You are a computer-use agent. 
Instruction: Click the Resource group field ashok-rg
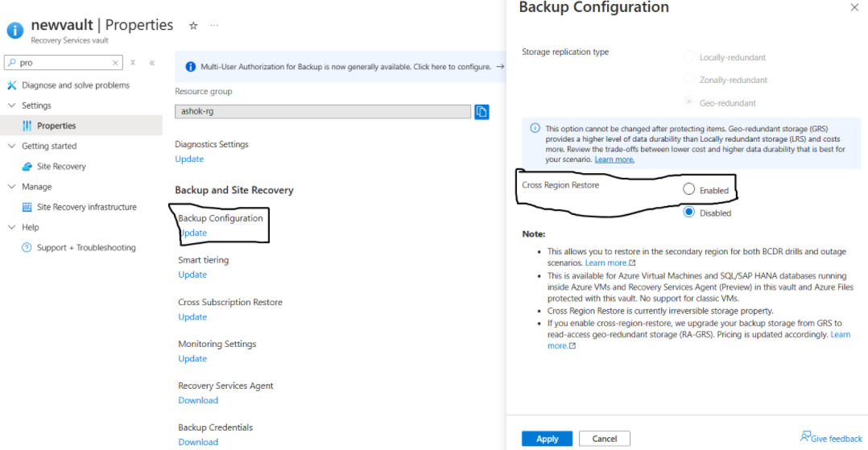coord(323,111)
